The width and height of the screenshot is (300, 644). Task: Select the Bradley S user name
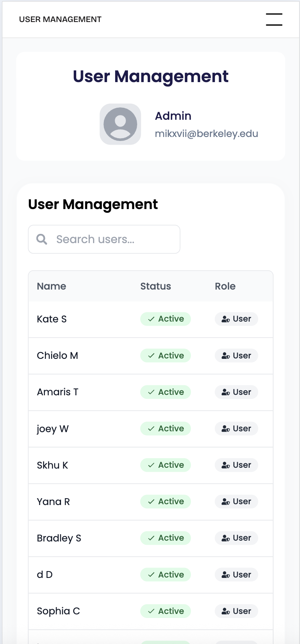tap(59, 538)
